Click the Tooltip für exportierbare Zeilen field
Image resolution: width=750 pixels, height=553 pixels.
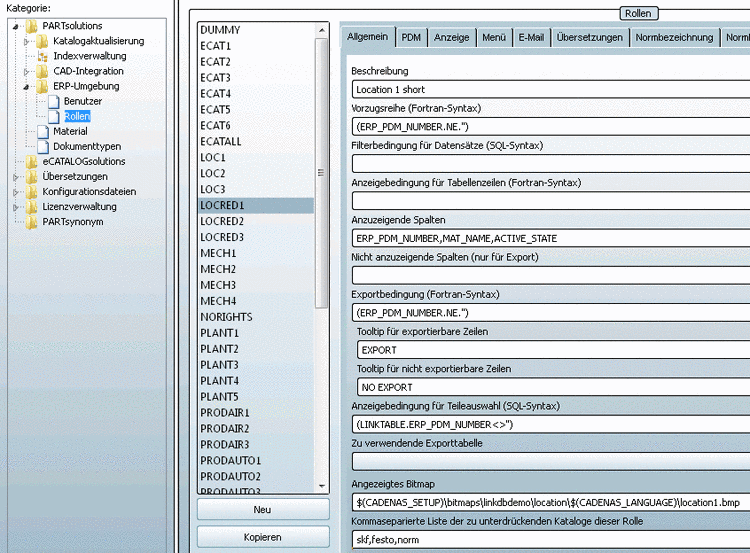pos(553,350)
